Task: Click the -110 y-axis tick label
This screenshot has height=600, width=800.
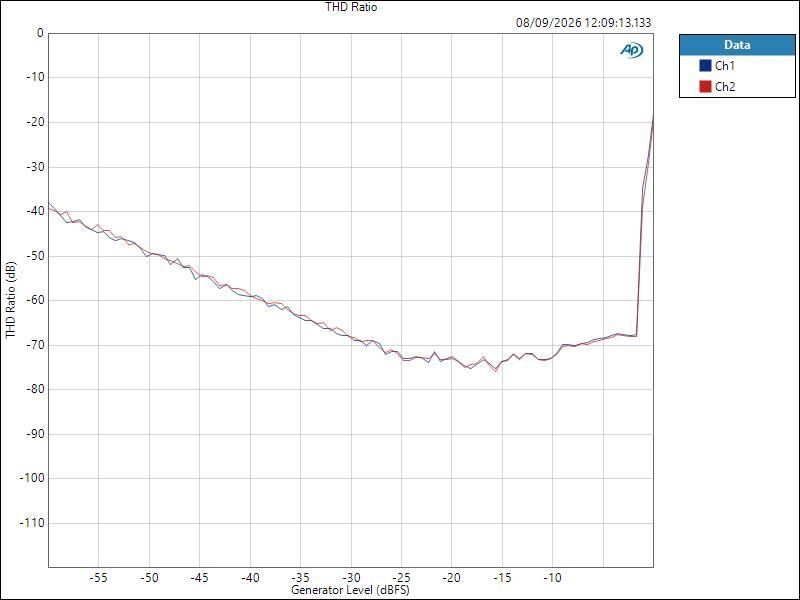Action: (32, 523)
